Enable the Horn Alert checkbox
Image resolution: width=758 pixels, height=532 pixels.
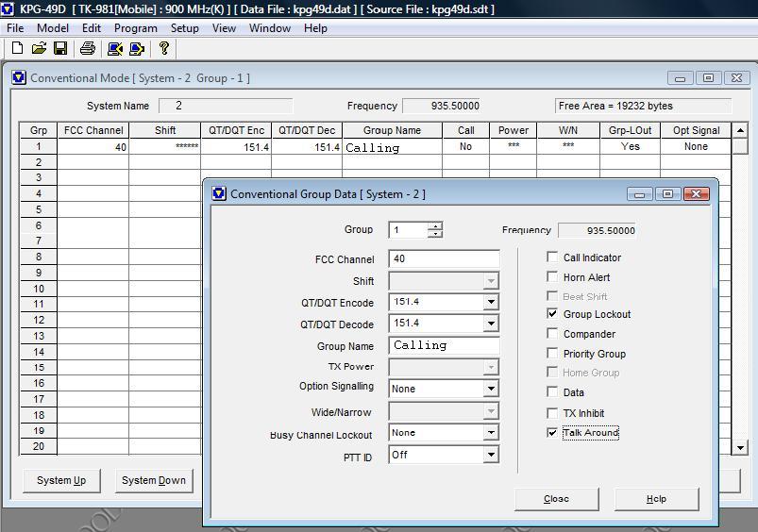coord(552,276)
